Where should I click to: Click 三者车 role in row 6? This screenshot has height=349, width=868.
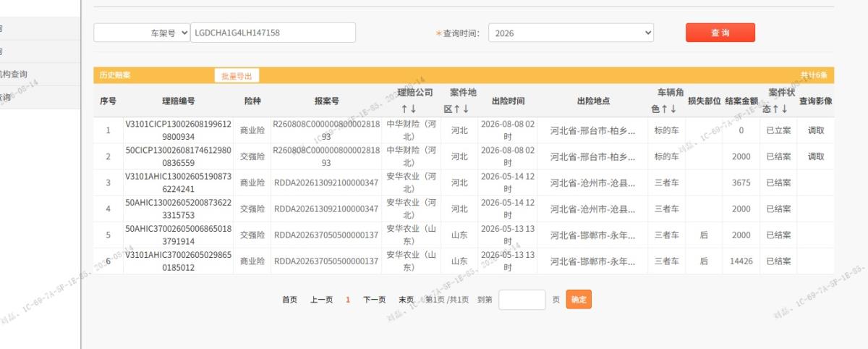666,261
